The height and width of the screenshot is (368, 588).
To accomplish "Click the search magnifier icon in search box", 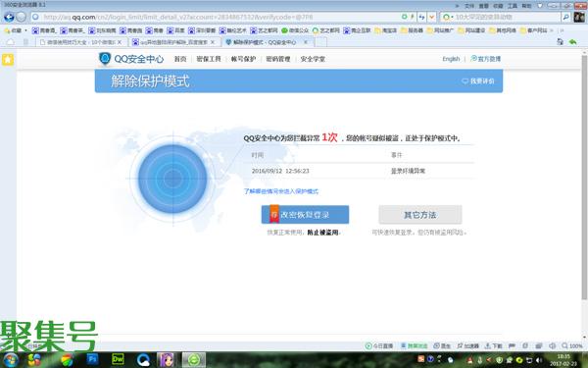I will tap(565, 17).
